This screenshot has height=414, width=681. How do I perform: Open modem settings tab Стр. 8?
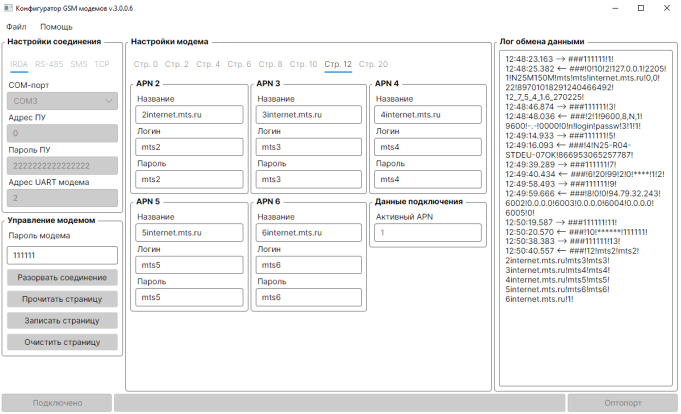(271, 64)
